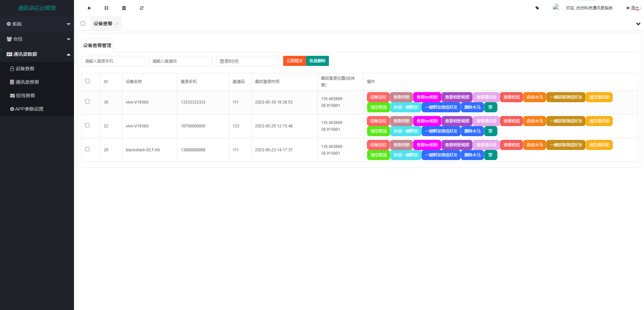Click the crosshair icon in top toolbar

[x=106, y=8]
